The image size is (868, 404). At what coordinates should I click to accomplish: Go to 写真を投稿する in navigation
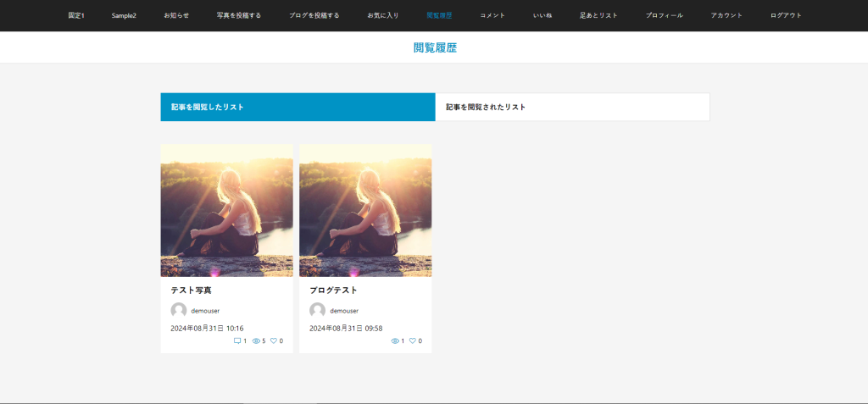(238, 15)
